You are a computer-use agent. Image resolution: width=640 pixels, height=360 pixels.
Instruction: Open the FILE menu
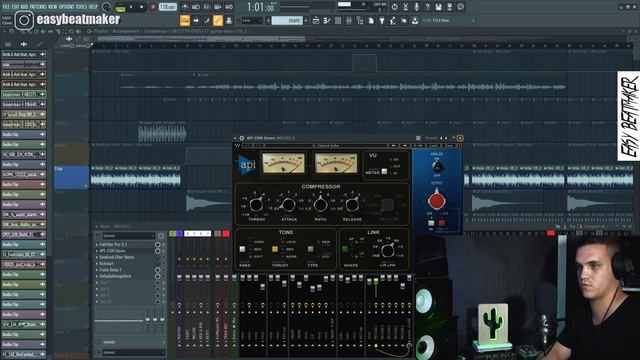[6, 7]
